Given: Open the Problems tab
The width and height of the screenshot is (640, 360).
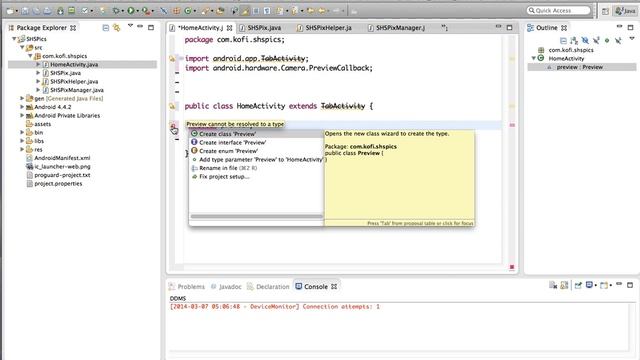Looking at the screenshot, I should click(x=187, y=287).
